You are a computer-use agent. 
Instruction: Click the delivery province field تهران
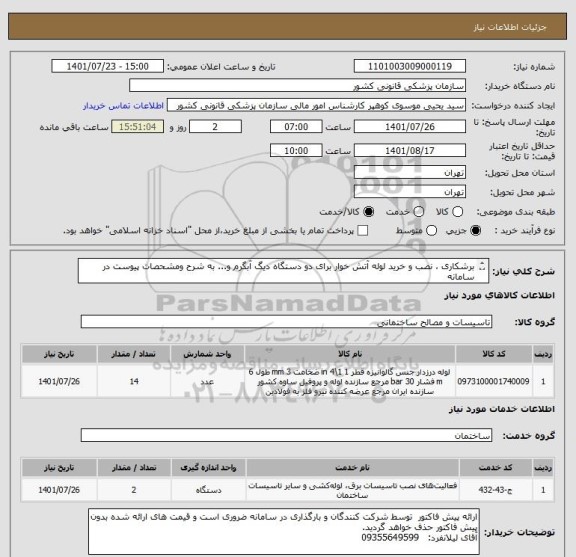click(410, 172)
